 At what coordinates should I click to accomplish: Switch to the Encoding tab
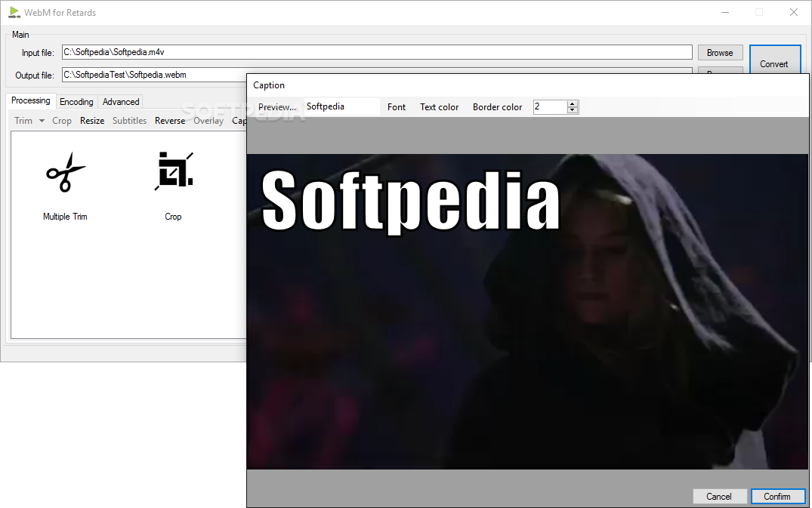pos(76,102)
